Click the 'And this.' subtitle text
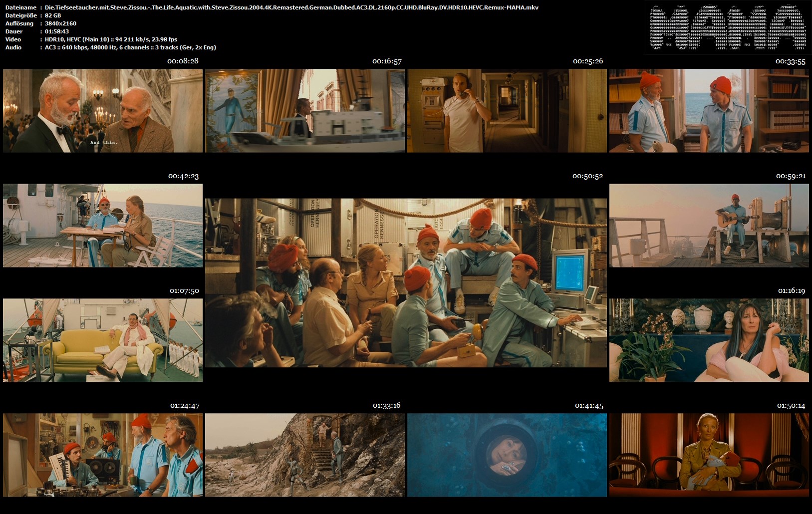This screenshot has height=514, width=812. (104, 143)
